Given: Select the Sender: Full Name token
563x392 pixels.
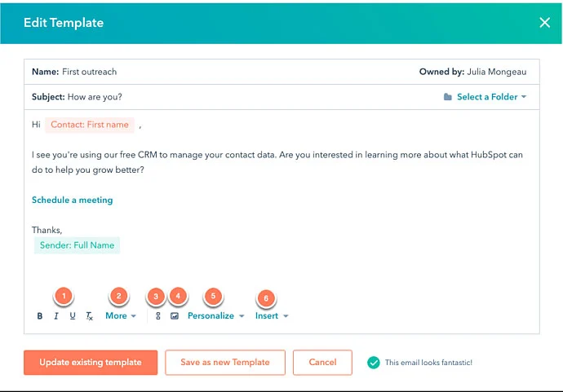Looking at the screenshot, I should pyautogui.click(x=77, y=245).
